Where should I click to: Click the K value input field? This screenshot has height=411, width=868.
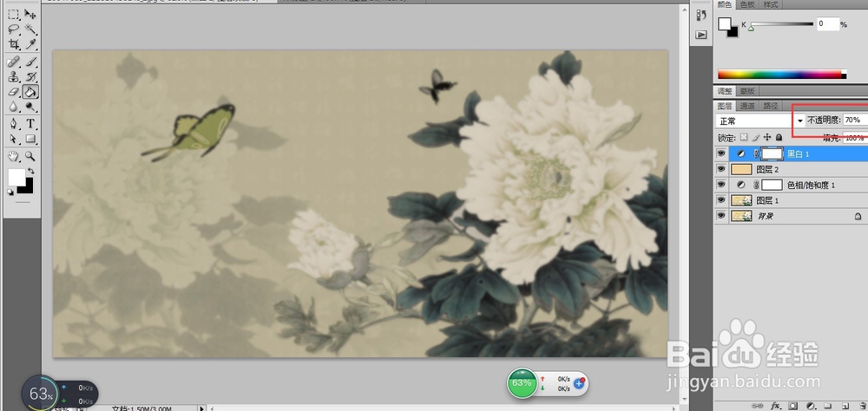point(828,23)
